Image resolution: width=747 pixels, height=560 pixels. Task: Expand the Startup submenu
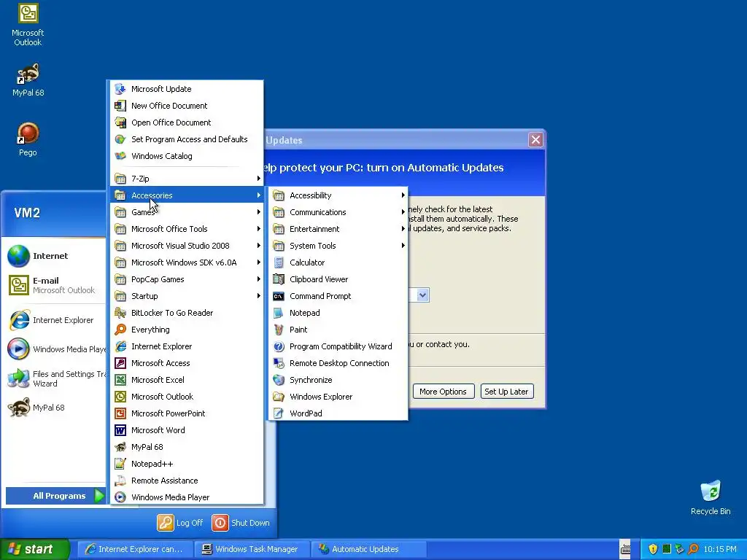[187, 296]
